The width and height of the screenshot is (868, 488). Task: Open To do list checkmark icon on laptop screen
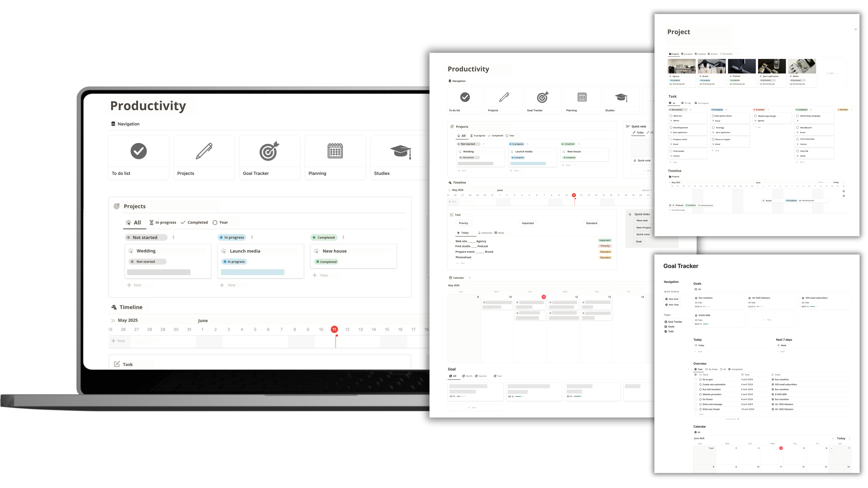tap(138, 151)
